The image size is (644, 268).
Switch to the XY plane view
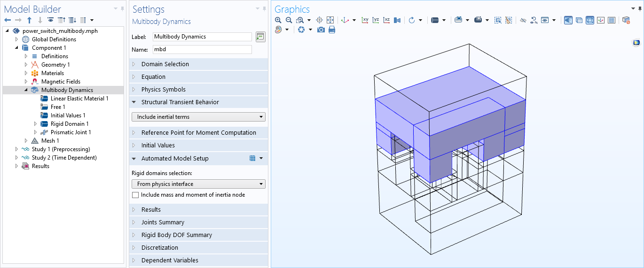point(365,20)
